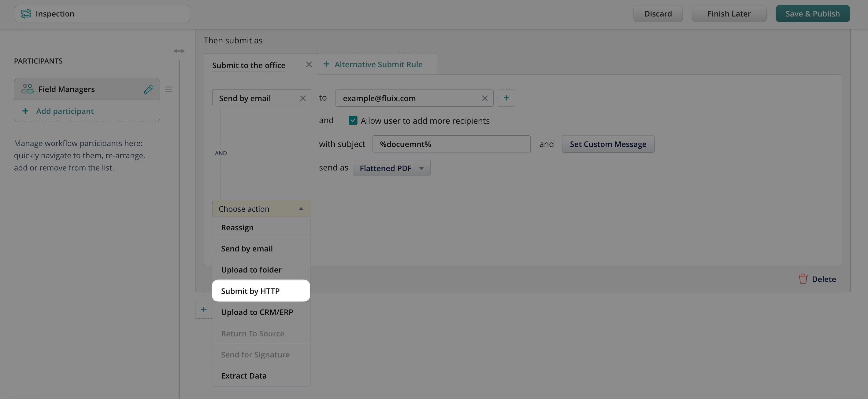
Task: Open Alternative Submit Rule tab
Action: 377,64
